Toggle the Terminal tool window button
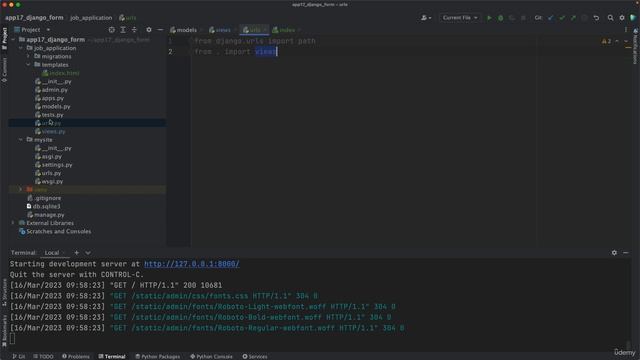This screenshot has width=640, height=360. point(112,356)
